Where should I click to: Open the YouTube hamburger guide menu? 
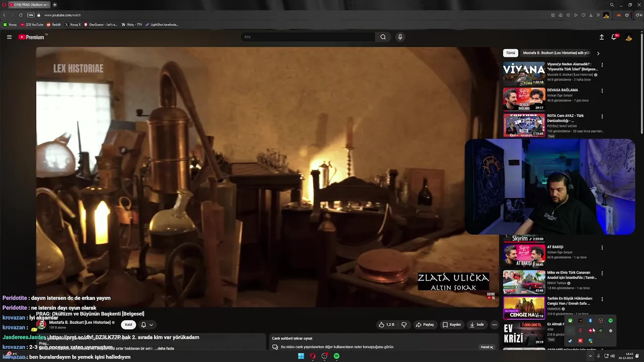tap(9, 37)
